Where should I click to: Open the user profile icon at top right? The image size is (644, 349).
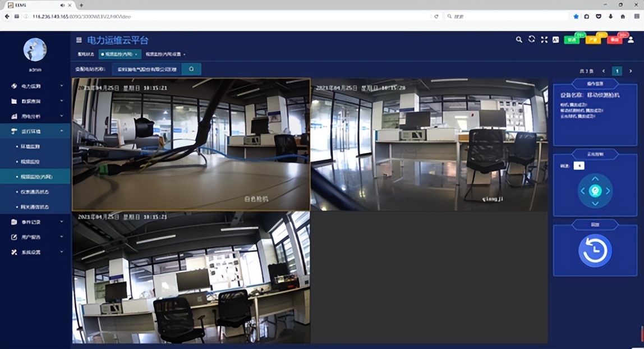pos(631,39)
